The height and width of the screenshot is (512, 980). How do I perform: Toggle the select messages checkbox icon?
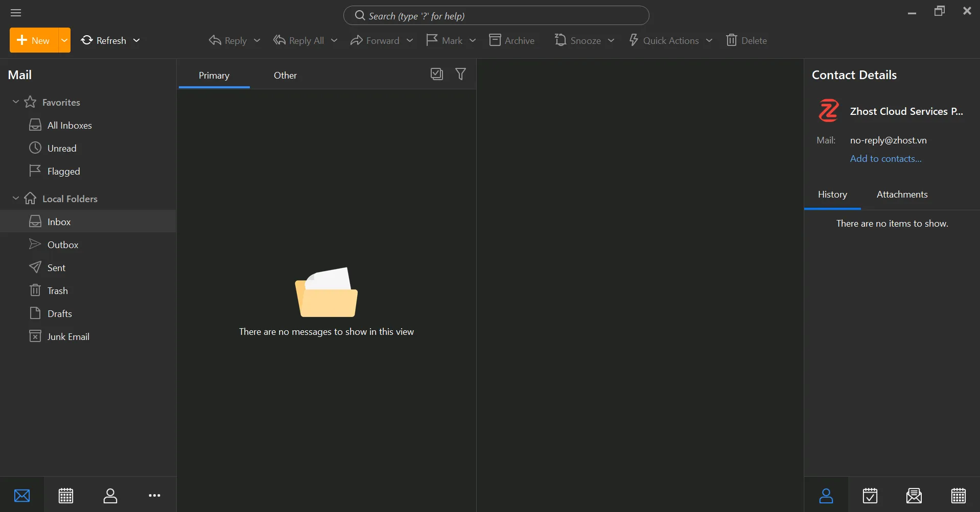point(436,75)
